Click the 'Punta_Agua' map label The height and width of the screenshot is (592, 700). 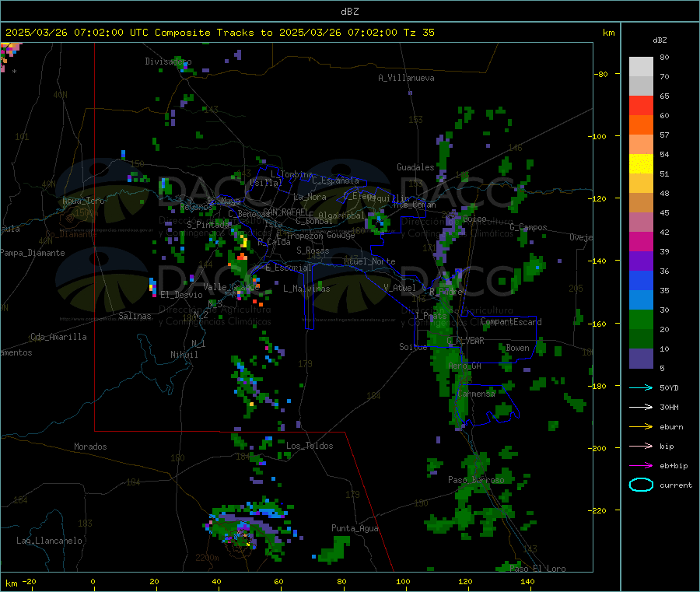[355, 528]
